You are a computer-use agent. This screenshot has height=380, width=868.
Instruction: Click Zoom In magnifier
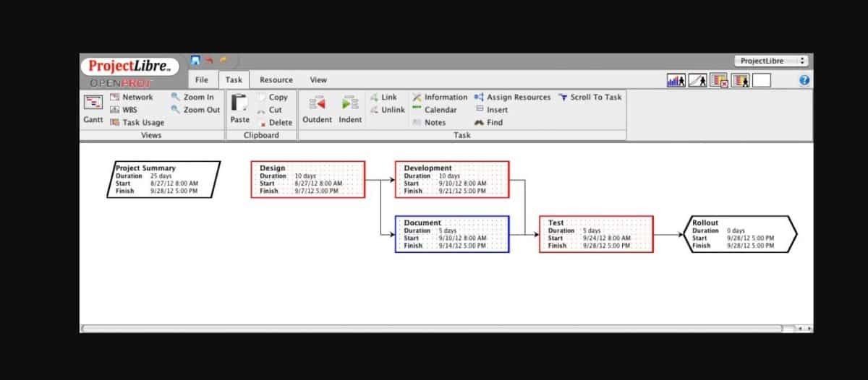[192, 97]
